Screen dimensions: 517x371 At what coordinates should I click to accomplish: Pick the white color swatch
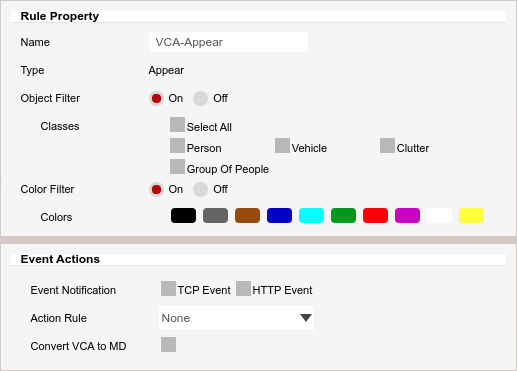pyautogui.click(x=439, y=215)
